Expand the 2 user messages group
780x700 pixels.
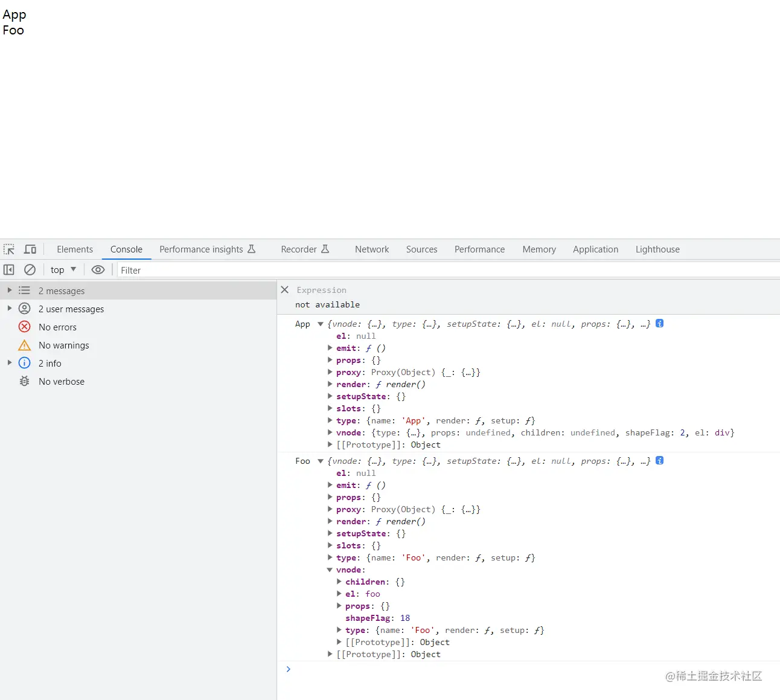(9, 309)
